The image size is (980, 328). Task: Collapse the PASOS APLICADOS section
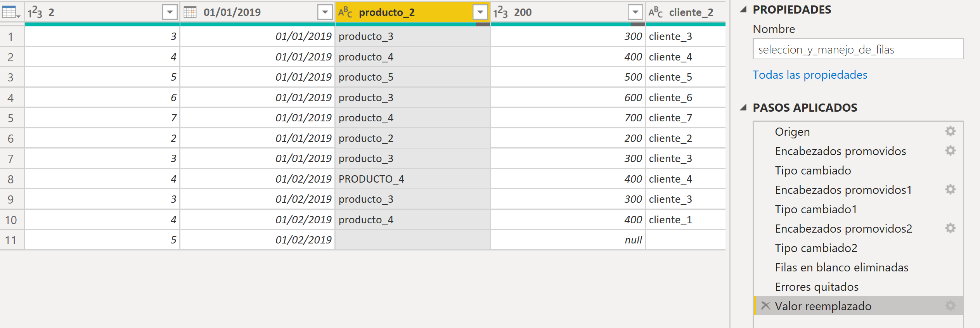tap(743, 107)
